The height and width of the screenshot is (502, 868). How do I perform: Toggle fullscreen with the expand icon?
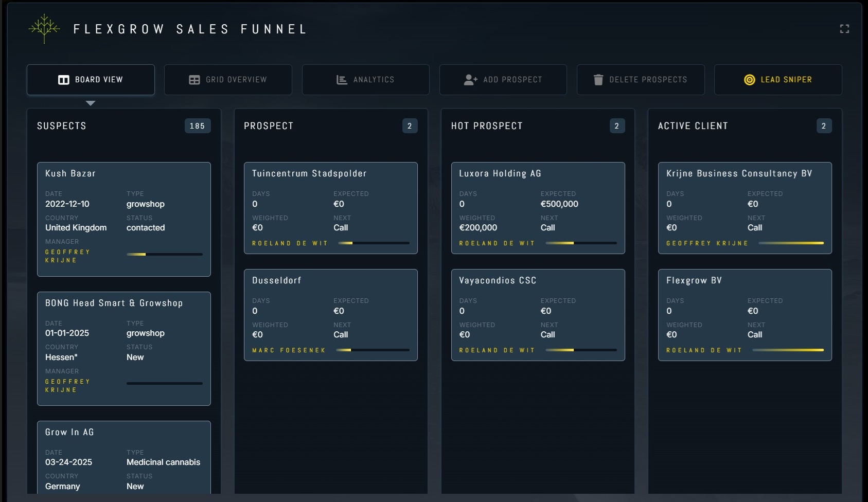coord(844,29)
